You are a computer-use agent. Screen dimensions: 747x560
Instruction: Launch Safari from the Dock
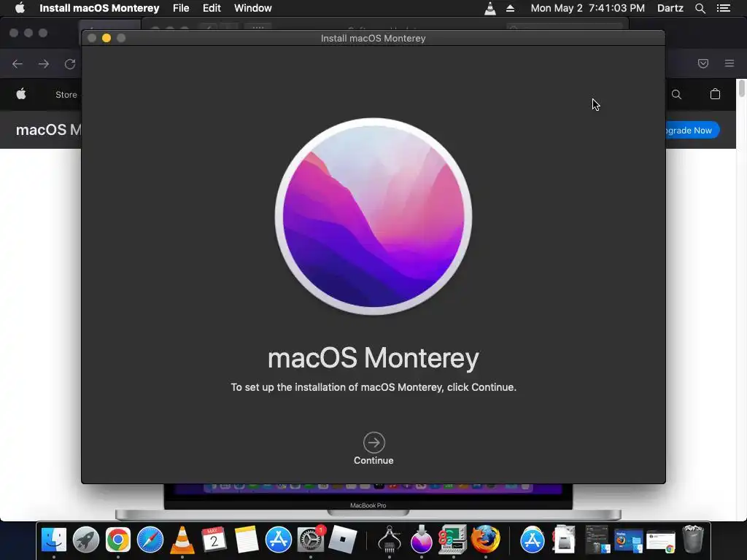click(150, 540)
